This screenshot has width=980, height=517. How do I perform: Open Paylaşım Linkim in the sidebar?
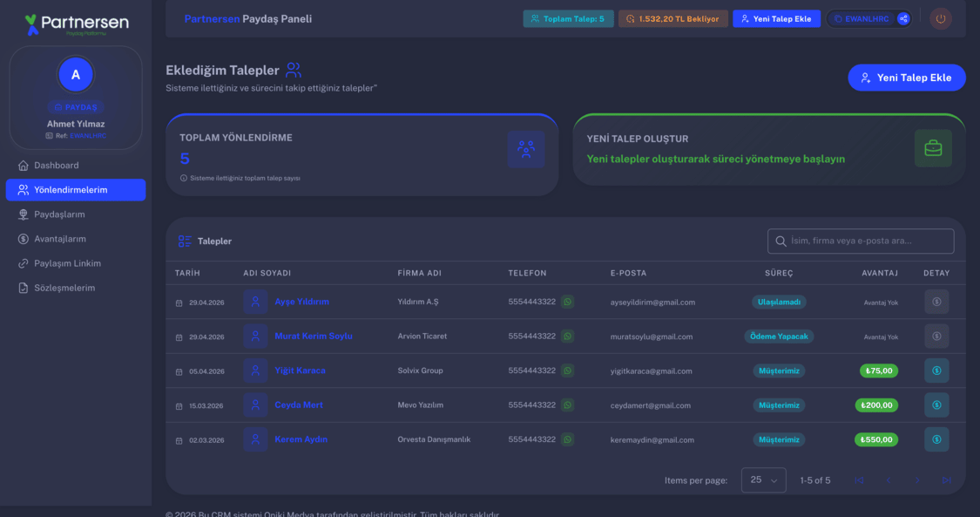click(x=76, y=263)
